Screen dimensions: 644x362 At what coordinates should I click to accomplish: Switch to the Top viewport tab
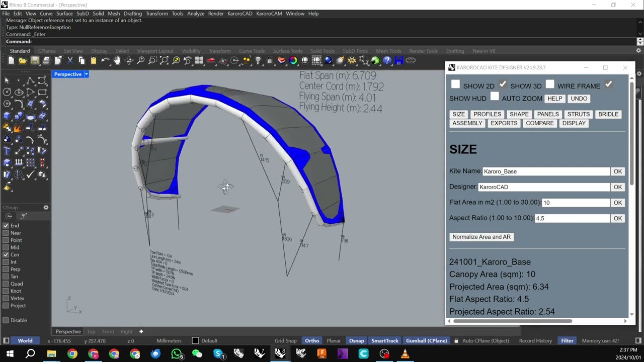coord(91,332)
